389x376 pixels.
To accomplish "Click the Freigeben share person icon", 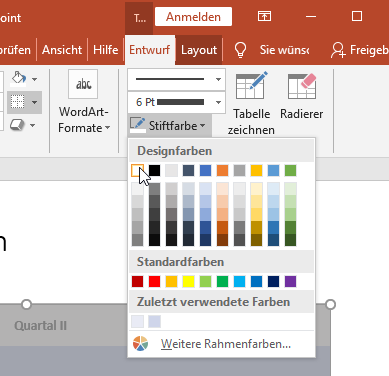I will 338,50.
